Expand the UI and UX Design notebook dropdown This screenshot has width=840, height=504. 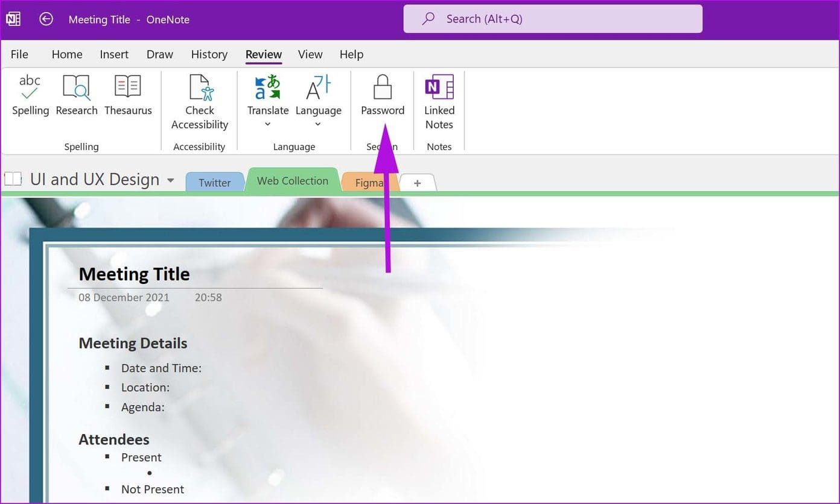click(170, 180)
